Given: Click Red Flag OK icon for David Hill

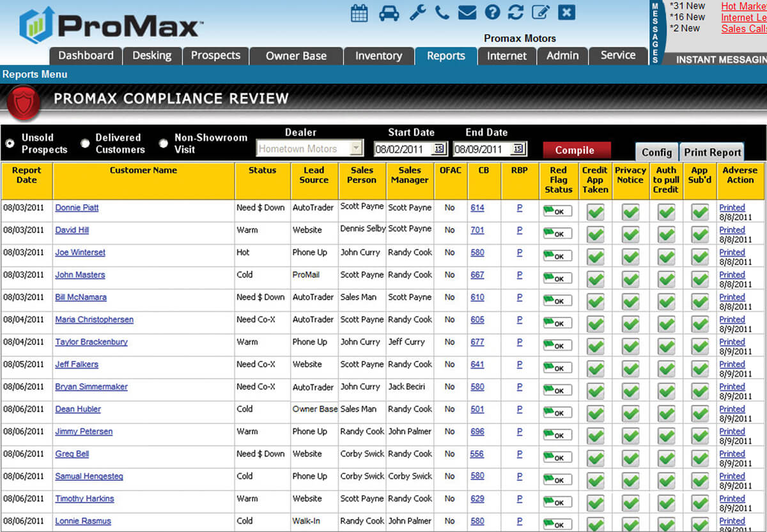Looking at the screenshot, I should click(x=557, y=234).
